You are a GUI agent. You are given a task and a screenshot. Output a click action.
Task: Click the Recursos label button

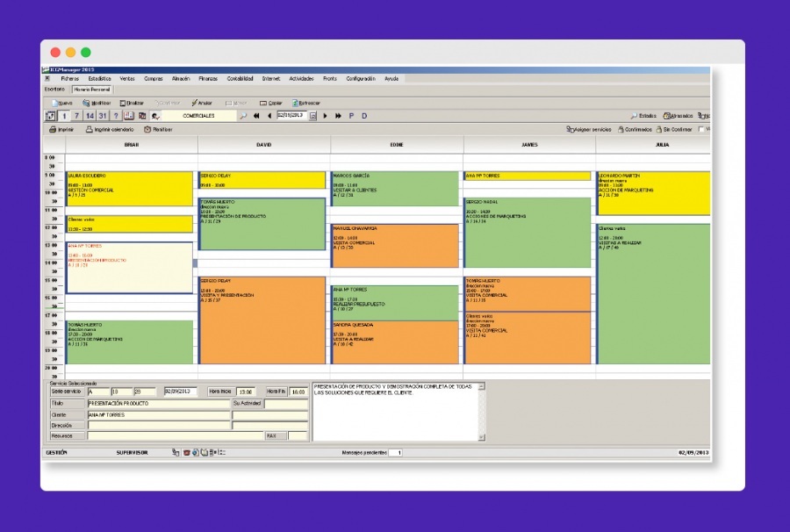[x=67, y=435]
